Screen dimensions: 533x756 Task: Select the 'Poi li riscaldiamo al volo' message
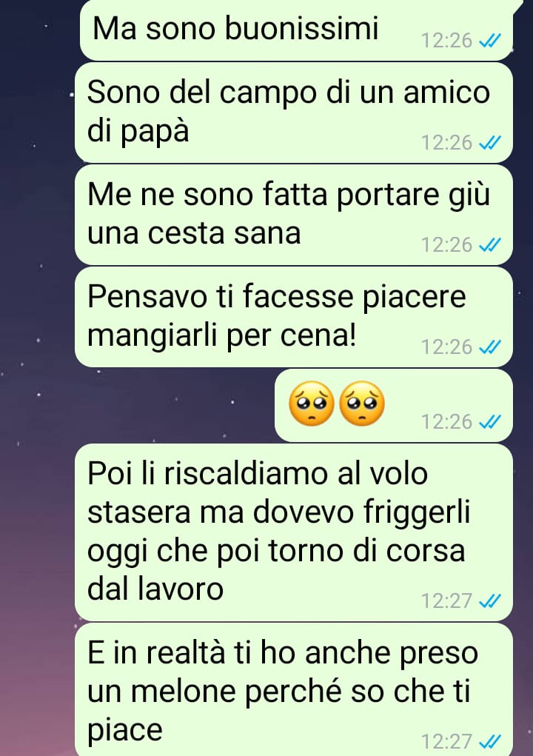[293, 532]
